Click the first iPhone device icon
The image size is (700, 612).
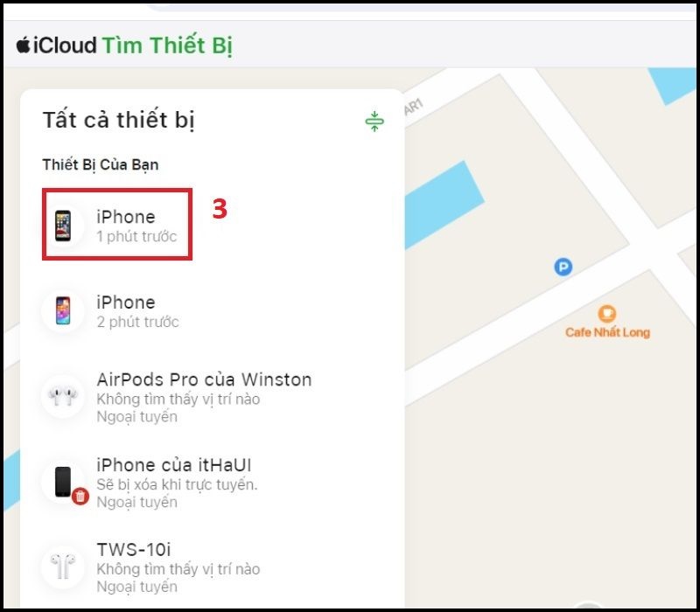point(63,226)
